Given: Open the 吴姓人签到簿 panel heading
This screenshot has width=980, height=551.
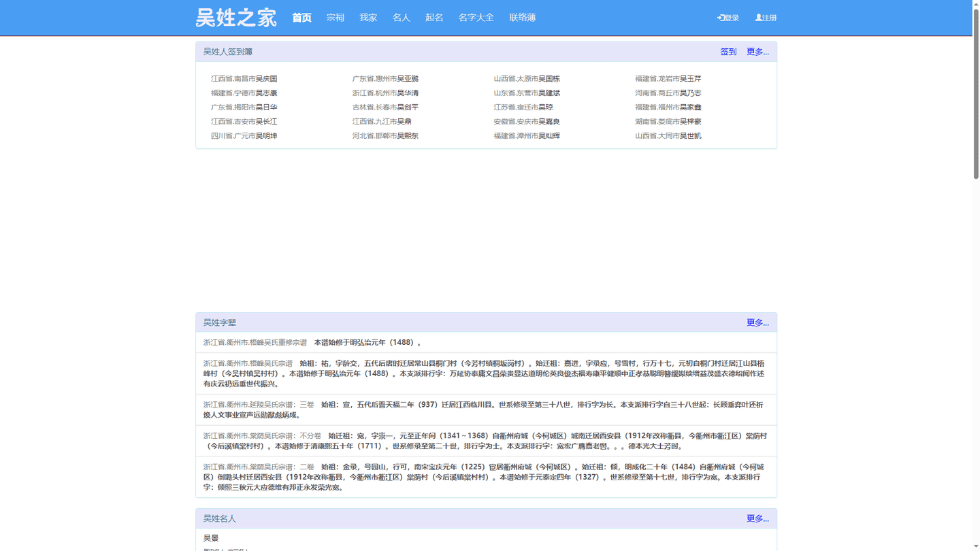Looking at the screenshot, I should click(228, 52).
